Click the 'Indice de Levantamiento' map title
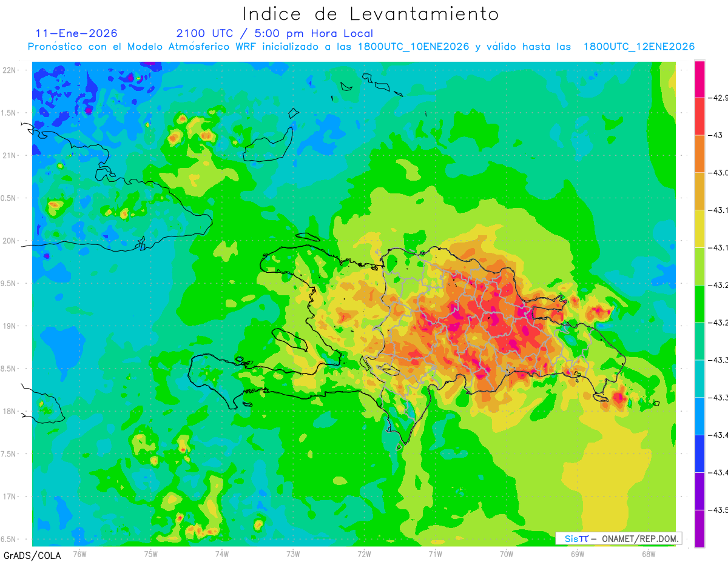The height and width of the screenshot is (562, 728). click(x=371, y=14)
